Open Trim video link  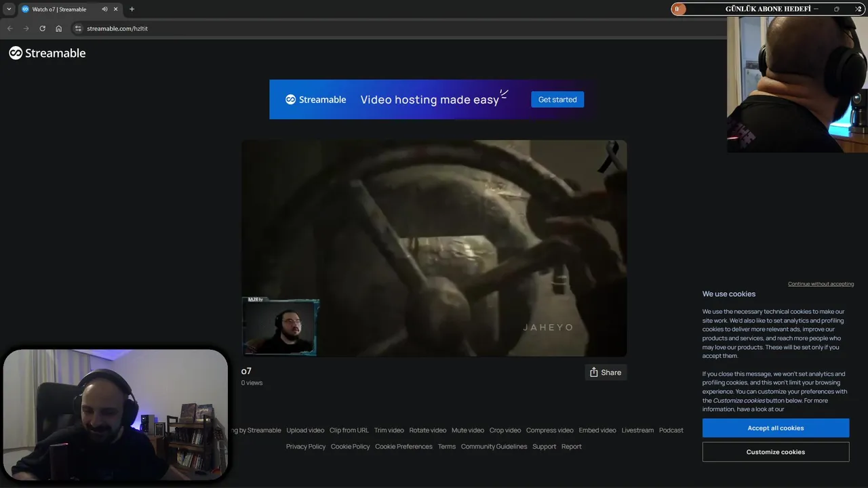pos(389,430)
